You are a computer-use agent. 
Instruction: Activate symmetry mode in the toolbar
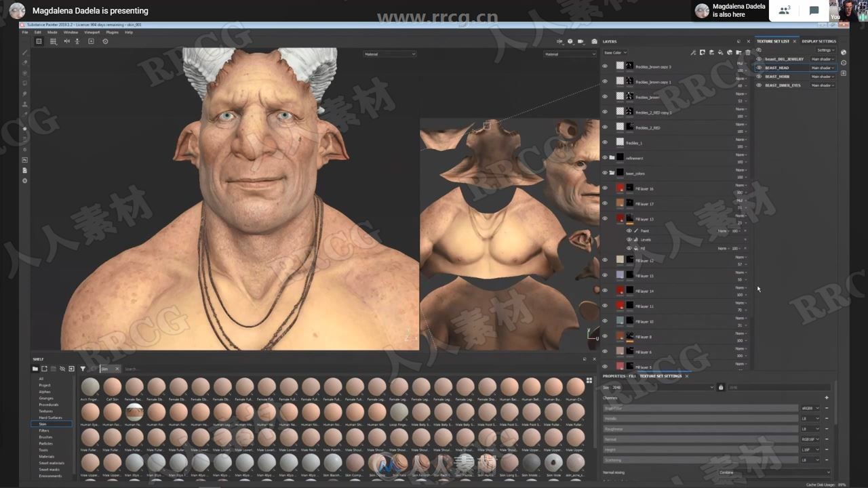[67, 41]
